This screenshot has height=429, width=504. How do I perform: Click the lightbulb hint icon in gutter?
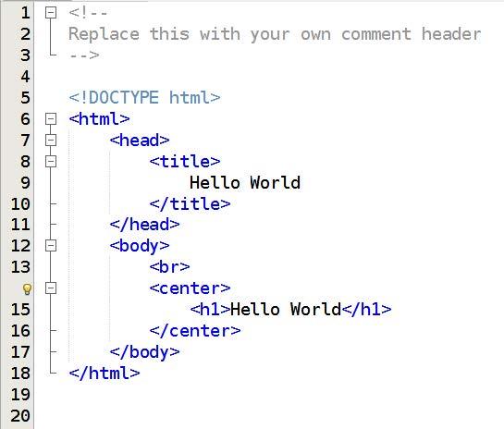pos(28,289)
